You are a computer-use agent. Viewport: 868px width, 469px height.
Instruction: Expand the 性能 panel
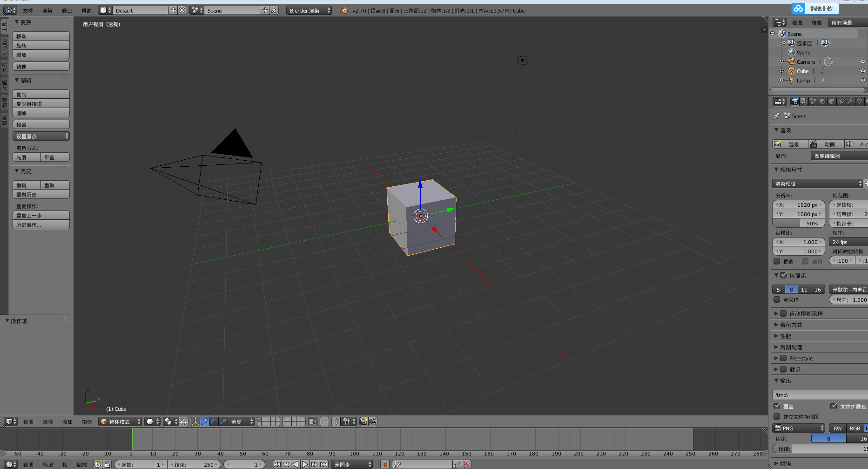coord(786,336)
